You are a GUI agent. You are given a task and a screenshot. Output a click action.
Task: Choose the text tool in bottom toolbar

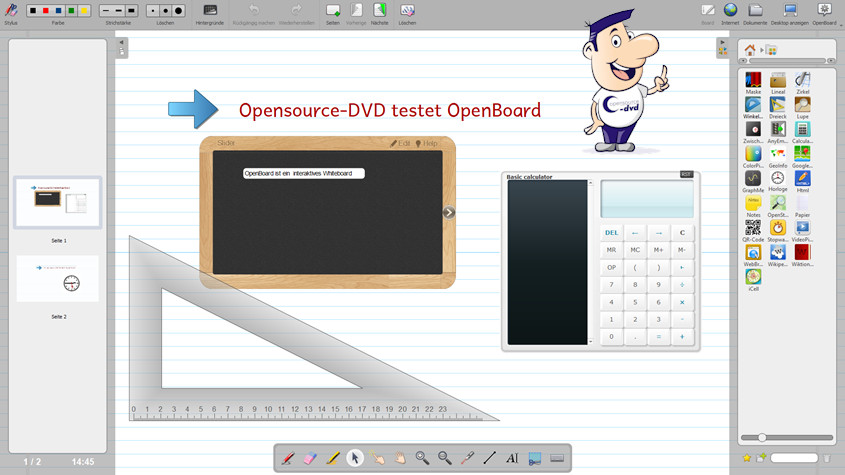tap(512, 458)
